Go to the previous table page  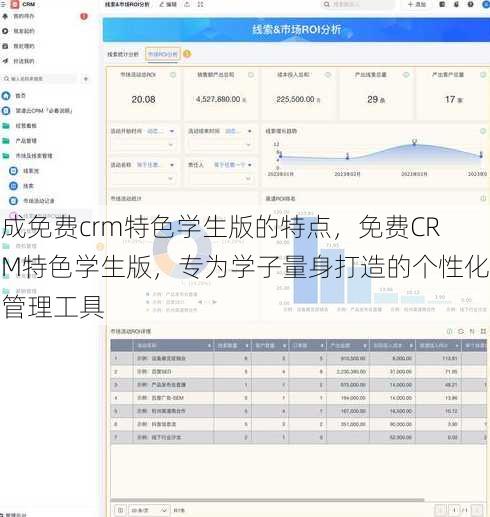click(440, 510)
